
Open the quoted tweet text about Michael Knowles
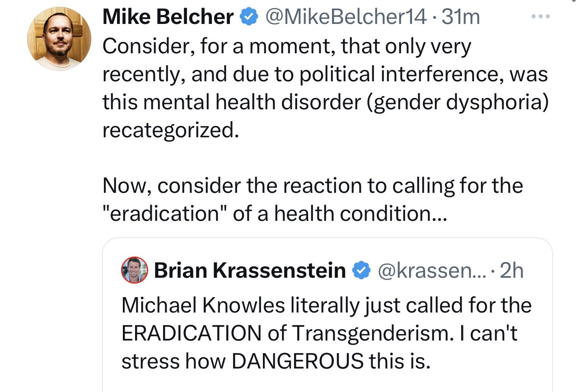pyautogui.click(x=326, y=333)
